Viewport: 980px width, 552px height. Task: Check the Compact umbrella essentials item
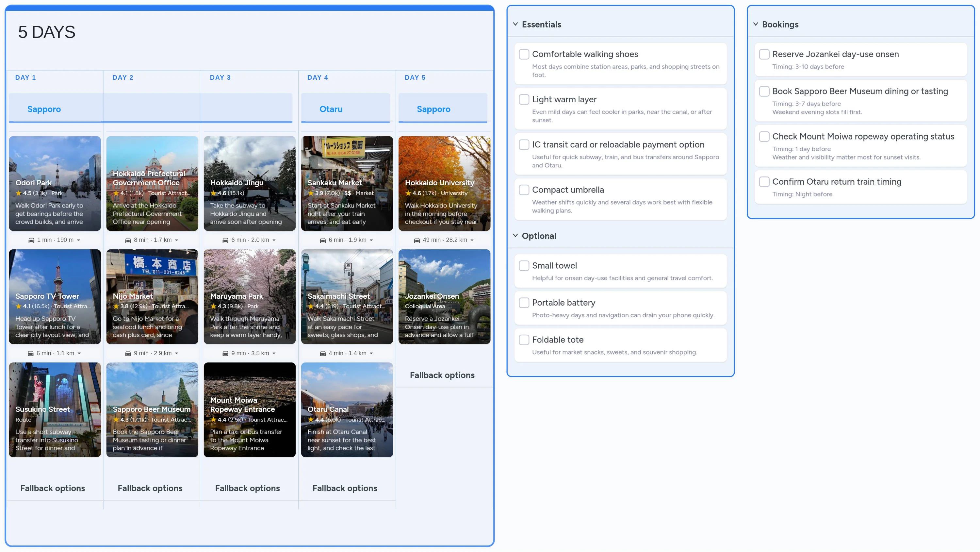524,190
